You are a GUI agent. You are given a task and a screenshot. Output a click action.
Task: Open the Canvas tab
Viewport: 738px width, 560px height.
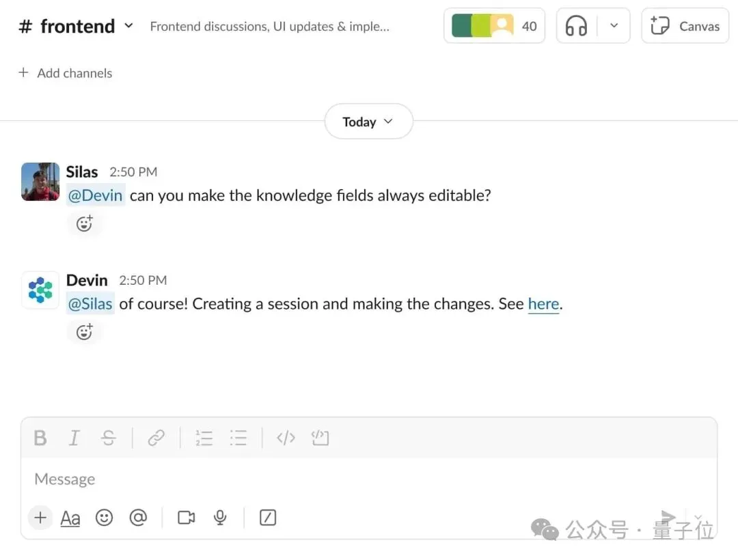pyautogui.click(x=685, y=26)
